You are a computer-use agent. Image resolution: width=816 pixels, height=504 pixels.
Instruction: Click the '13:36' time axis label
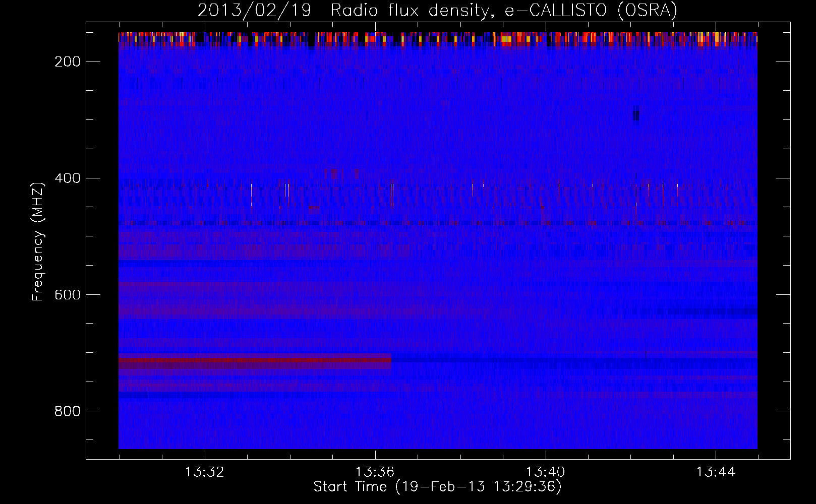click(x=375, y=472)
